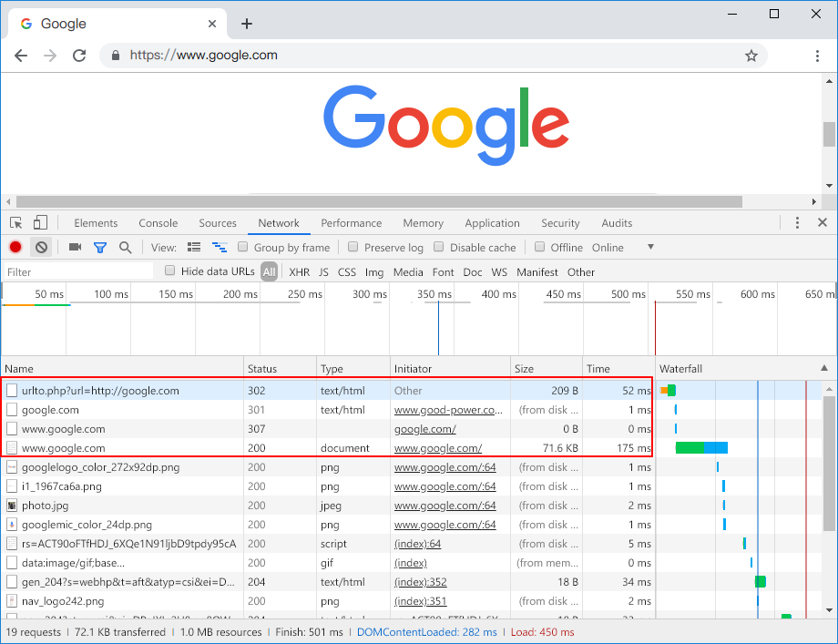Click initiator link (index):352
The width and height of the screenshot is (838, 644).
click(420, 582)
